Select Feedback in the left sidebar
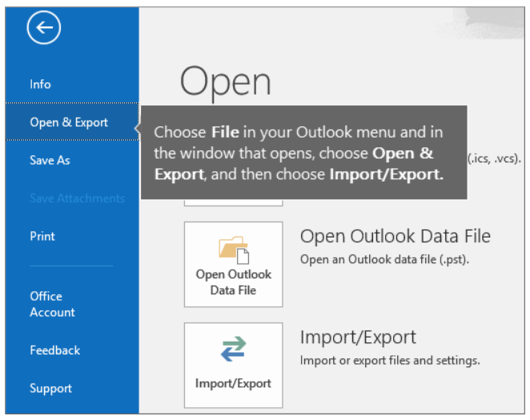 click(55, 350)
